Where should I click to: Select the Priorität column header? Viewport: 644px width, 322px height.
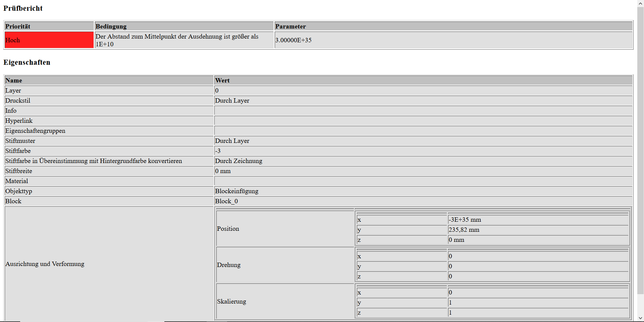pos(49,26)
